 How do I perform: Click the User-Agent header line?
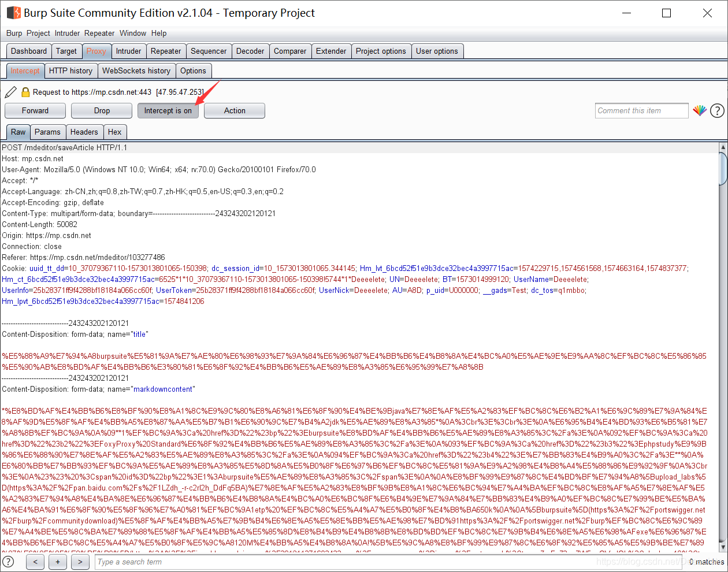coord(159,169)
